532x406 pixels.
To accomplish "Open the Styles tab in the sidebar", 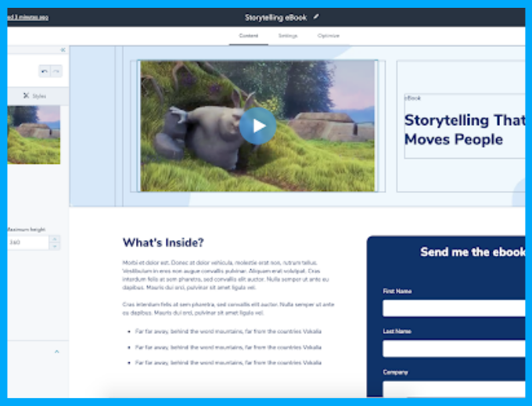I will click(34, 96).
